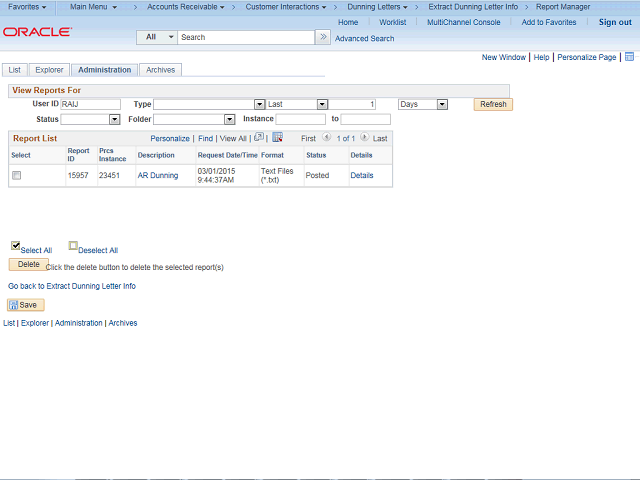
Task: Click Sign out
Action: click(615, 22)
